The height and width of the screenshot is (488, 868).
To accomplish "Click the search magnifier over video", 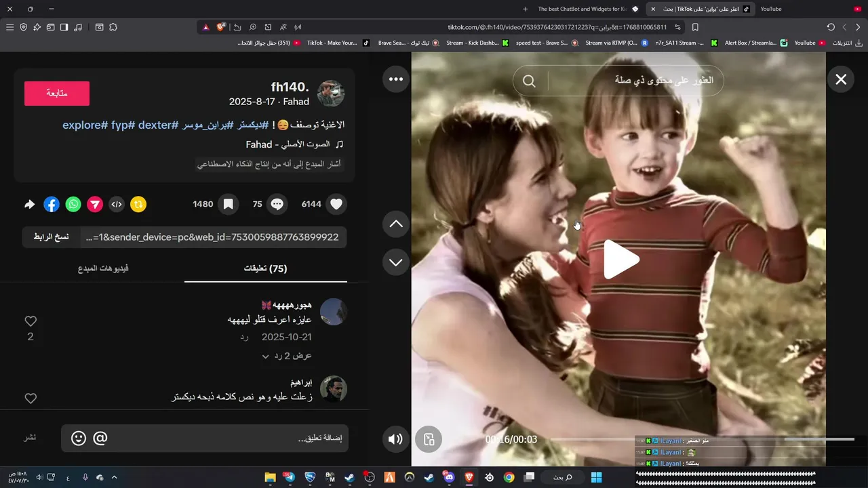I will (529, 81).
